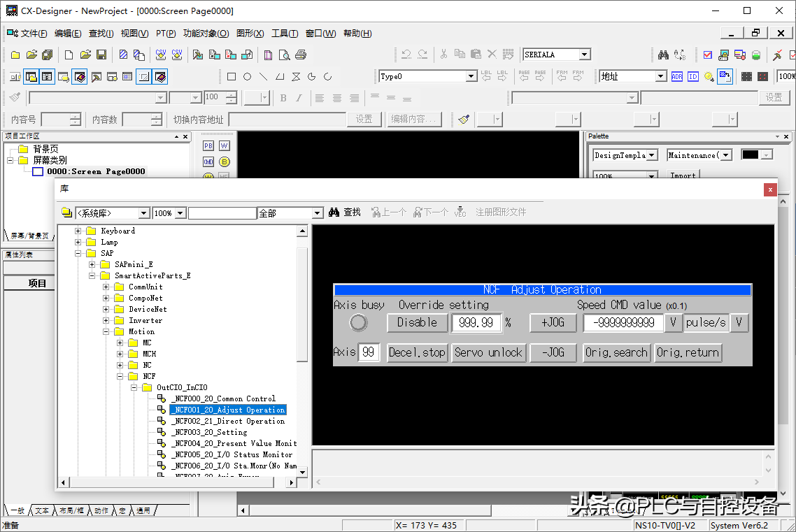Open the 功能对象(O) menu
796x532 pixels.
point(206,34)
